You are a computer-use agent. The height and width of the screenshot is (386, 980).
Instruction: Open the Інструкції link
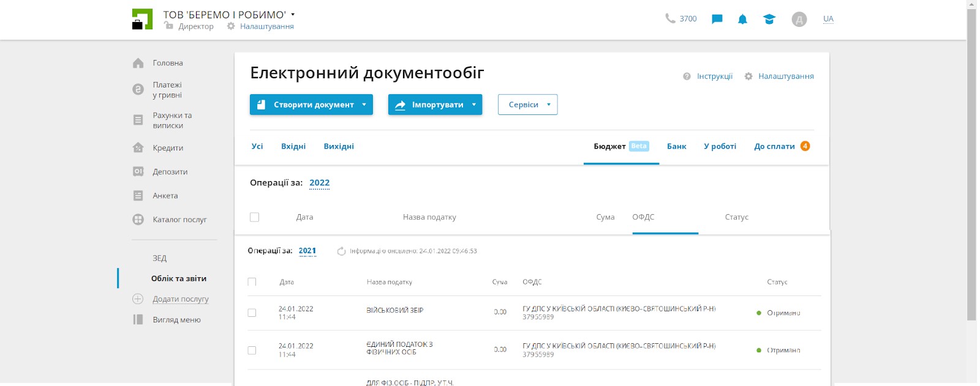click(714, 76)
